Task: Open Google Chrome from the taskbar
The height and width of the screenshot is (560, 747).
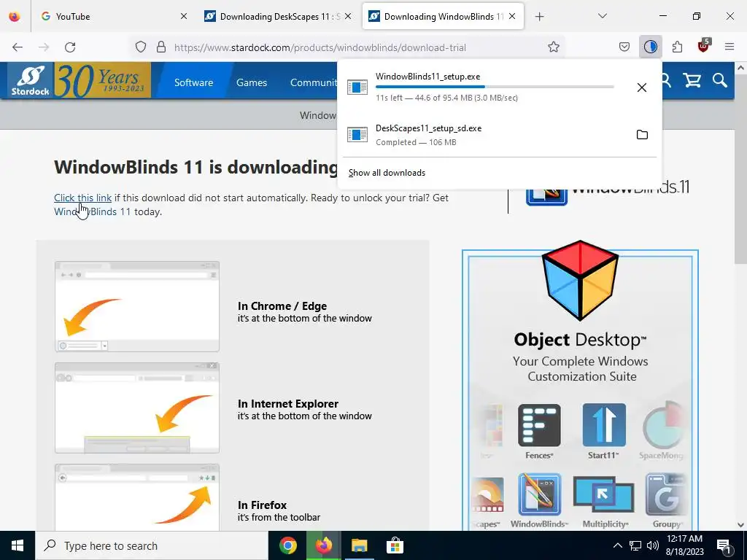Action: pos(287,545)
